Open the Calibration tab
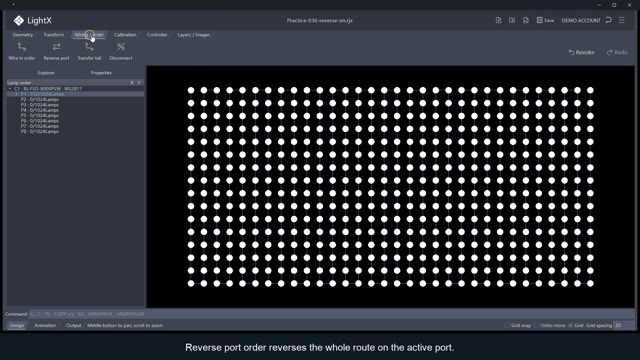640x360 pixels. 125,35
